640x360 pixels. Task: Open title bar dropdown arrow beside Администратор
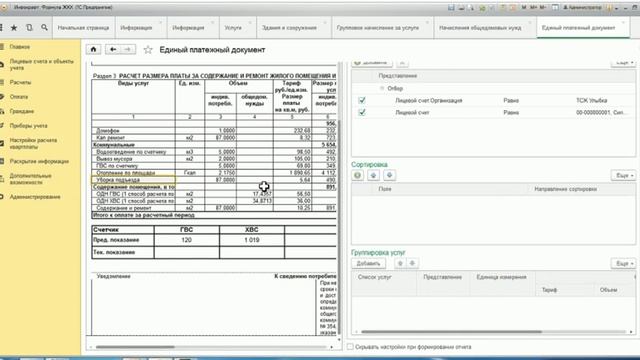[616, 8]
